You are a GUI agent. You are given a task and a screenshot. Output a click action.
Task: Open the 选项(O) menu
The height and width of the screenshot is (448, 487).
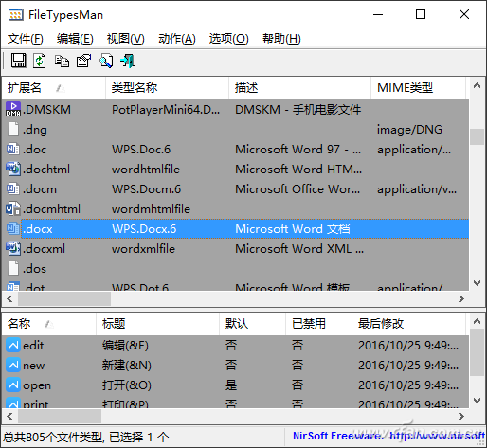pos(229,39)
